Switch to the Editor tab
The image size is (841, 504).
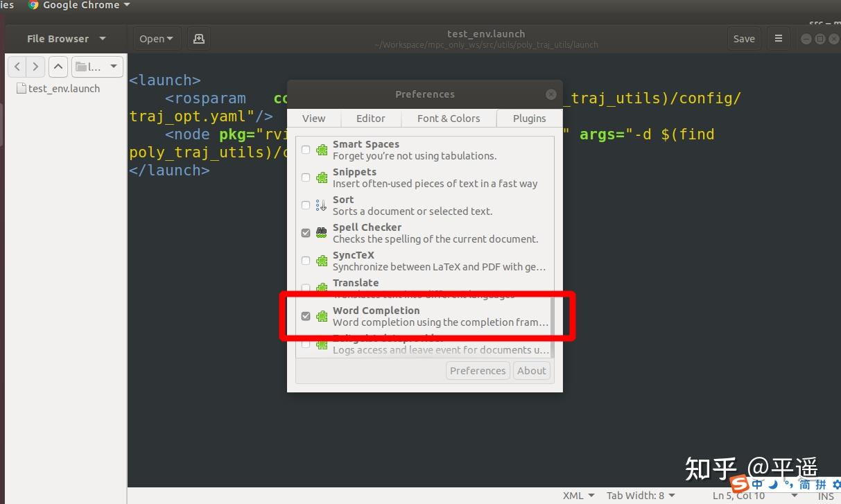(x=371, y=119)
